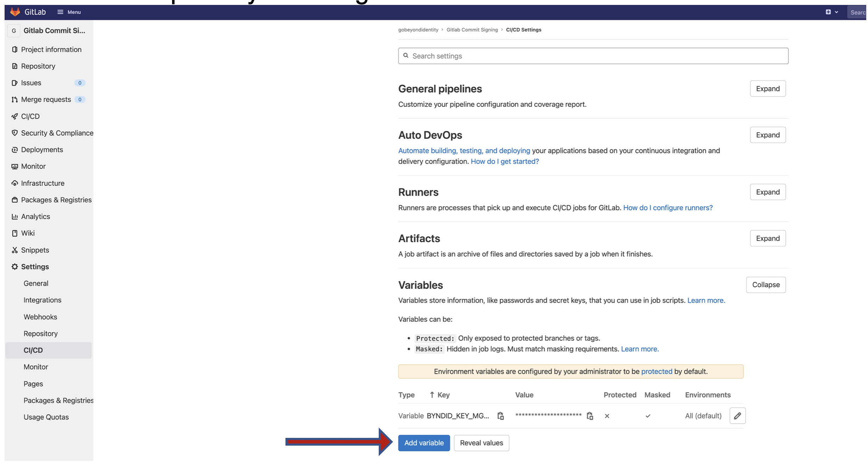Viewport: 868px width, 465px height.
Task: Expand the Runners section
Action: point(767,192)
